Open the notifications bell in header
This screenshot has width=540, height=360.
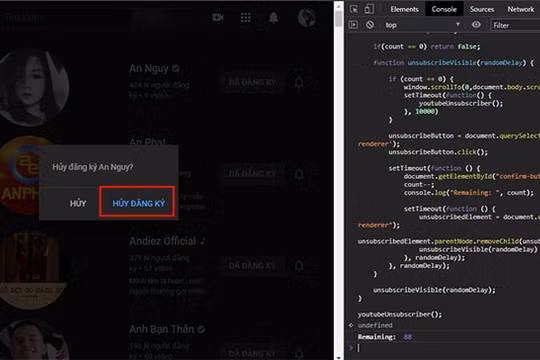click(273, 17)
